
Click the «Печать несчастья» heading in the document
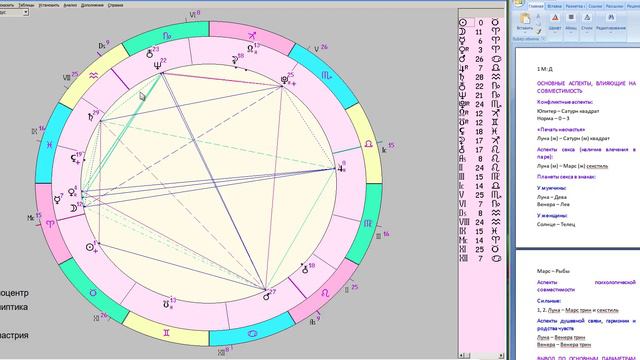click(561, 129)
